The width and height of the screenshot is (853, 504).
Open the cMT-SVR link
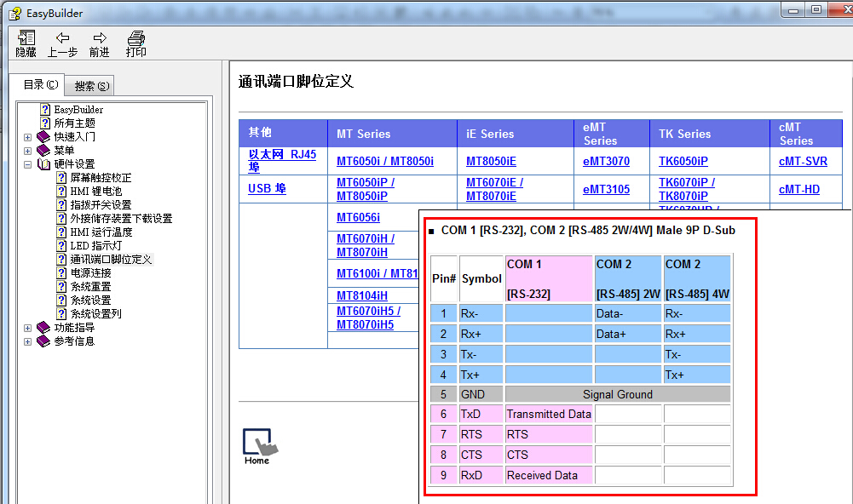point(803,161)
